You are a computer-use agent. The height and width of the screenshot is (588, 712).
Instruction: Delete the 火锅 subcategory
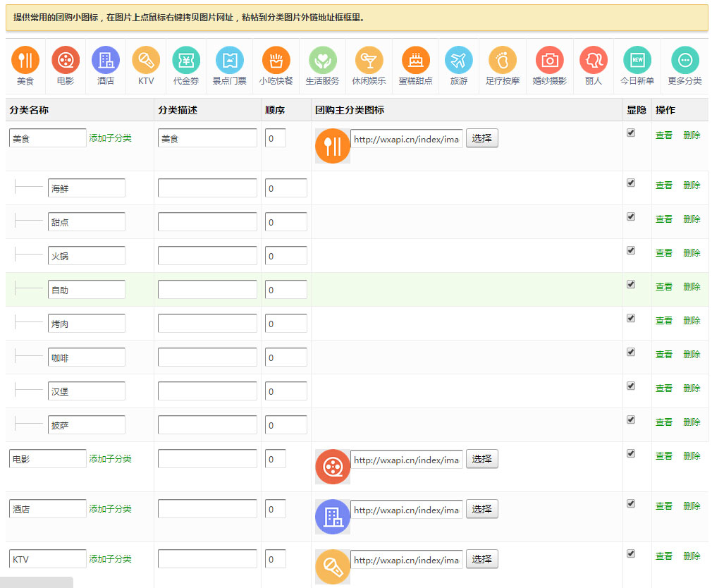692,253
